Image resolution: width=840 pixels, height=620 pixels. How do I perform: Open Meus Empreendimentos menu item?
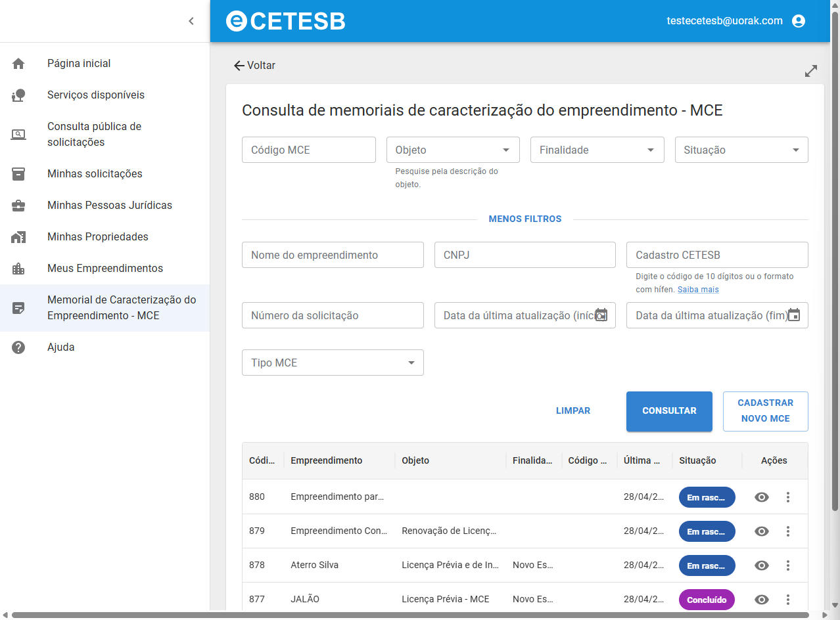point(105,269)
